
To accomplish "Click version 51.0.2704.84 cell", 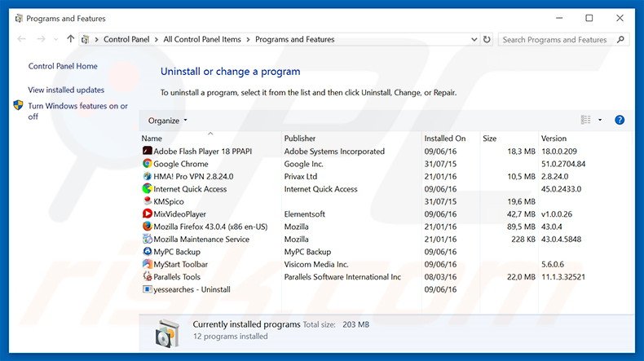I will click(563, 164).
